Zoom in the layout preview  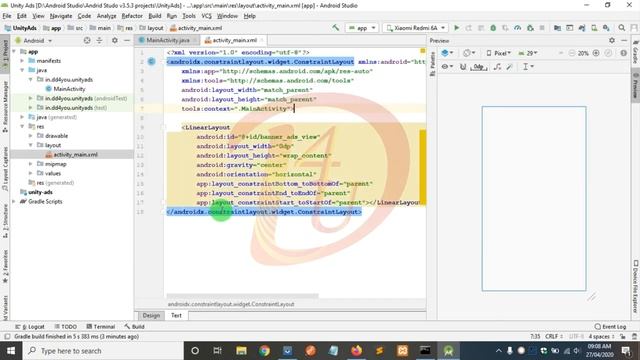point(596,53)
